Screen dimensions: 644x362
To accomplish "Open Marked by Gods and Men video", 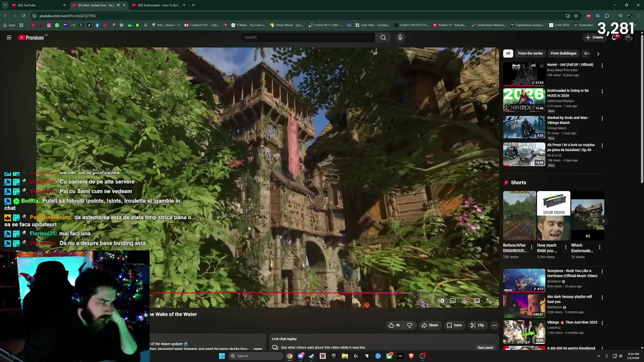I will coord(524,127).
